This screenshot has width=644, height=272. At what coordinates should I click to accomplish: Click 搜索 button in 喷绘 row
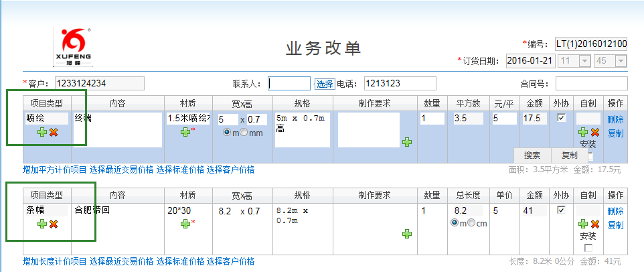click(x=532, y=155)
